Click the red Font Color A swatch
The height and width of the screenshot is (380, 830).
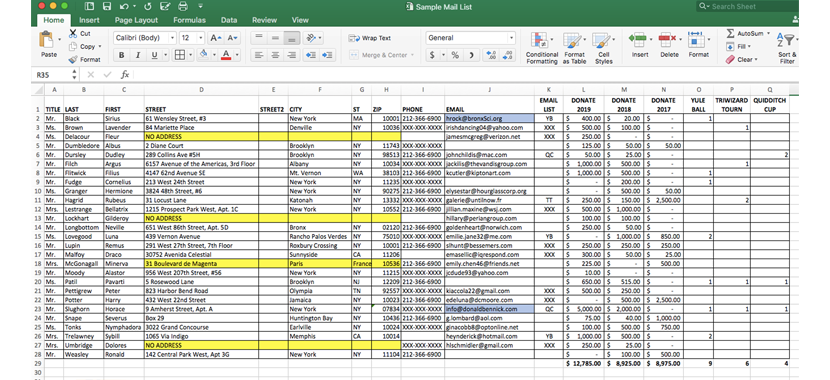point(226,55)
